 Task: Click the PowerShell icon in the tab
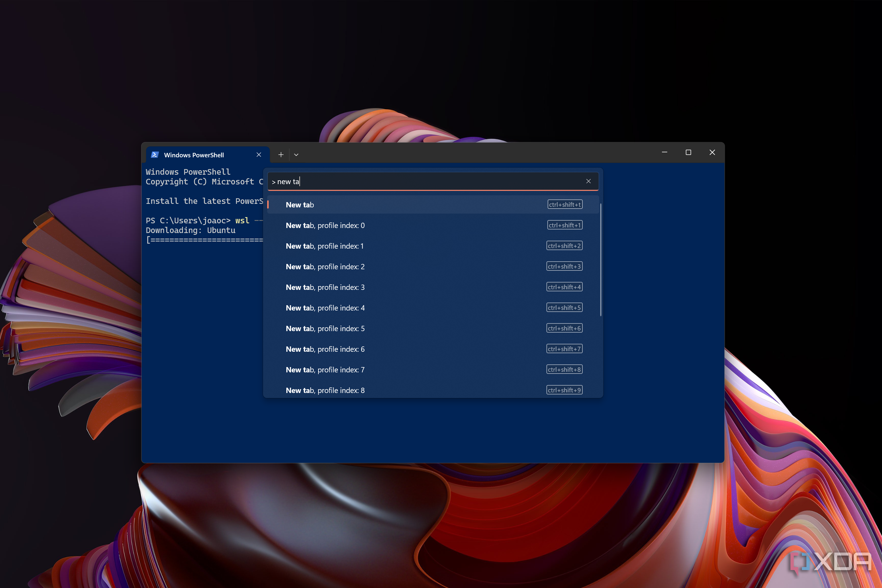[x=154, y=154]
